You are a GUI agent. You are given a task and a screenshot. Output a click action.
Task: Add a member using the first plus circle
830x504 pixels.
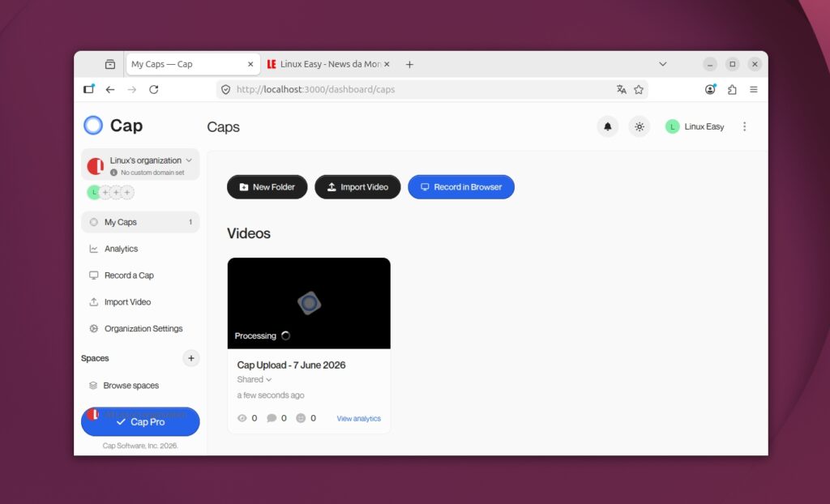105,192
